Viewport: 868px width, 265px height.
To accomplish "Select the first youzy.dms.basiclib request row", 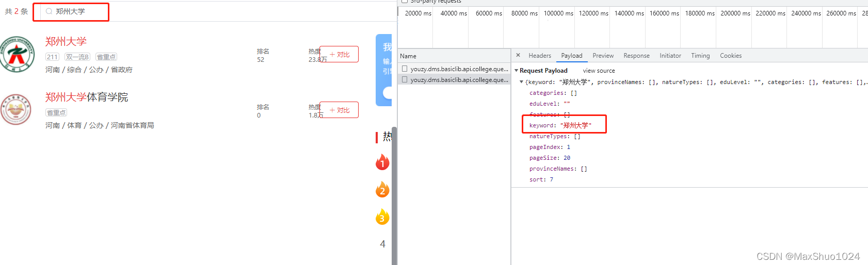I will tap(454, 69).
